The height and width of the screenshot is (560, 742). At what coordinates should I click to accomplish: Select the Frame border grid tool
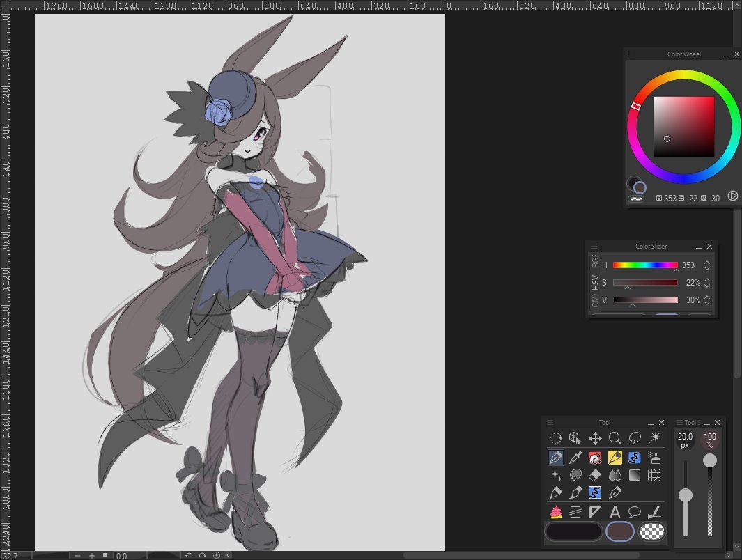654,475
